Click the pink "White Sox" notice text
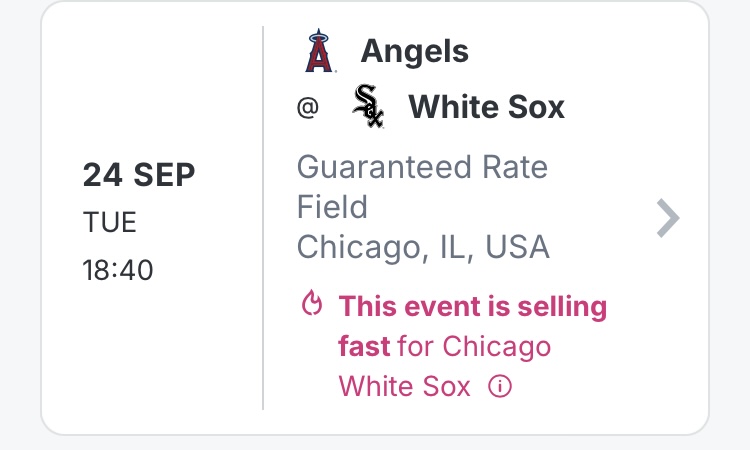The width and height of the screenshot is (750, 450). pyautogui.click(x=404, y=387)
